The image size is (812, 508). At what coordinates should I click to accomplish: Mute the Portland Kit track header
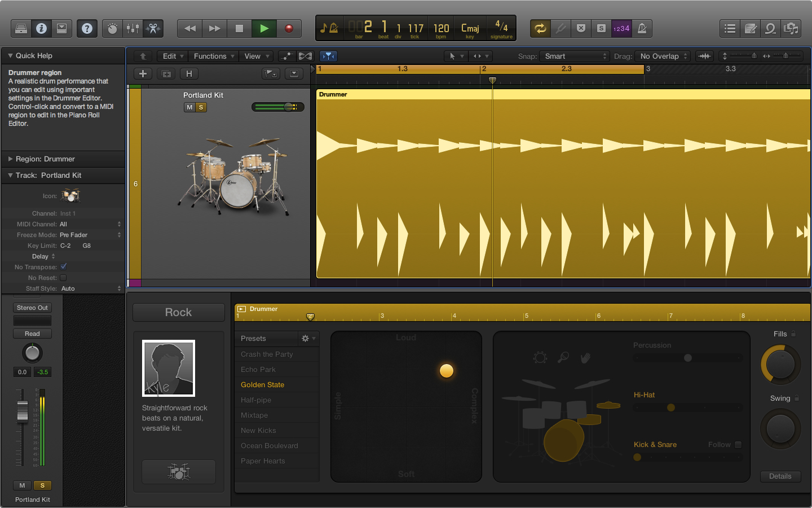(x=189, y=107)
